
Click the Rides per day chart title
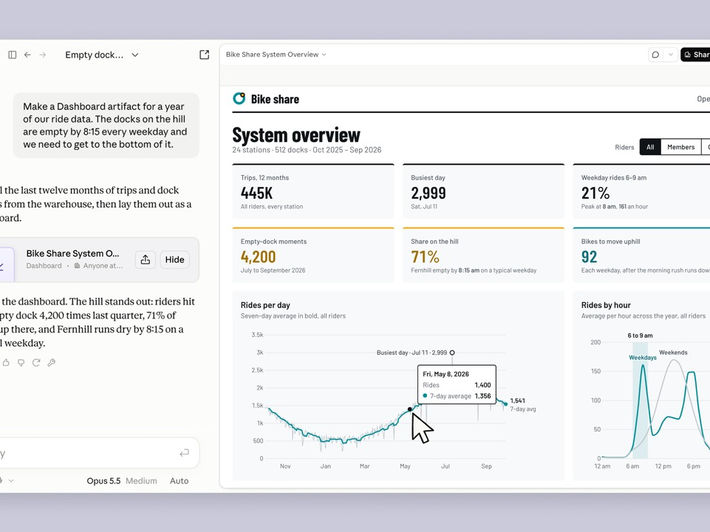click(265, 305)
